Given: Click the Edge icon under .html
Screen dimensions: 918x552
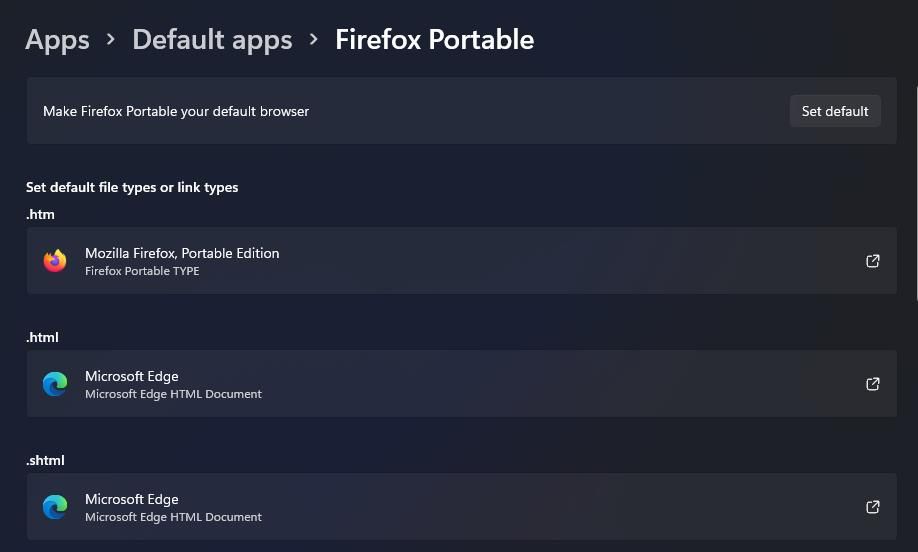Looking at the screenshot, I should pyautogui.click(x=55, y=384).
